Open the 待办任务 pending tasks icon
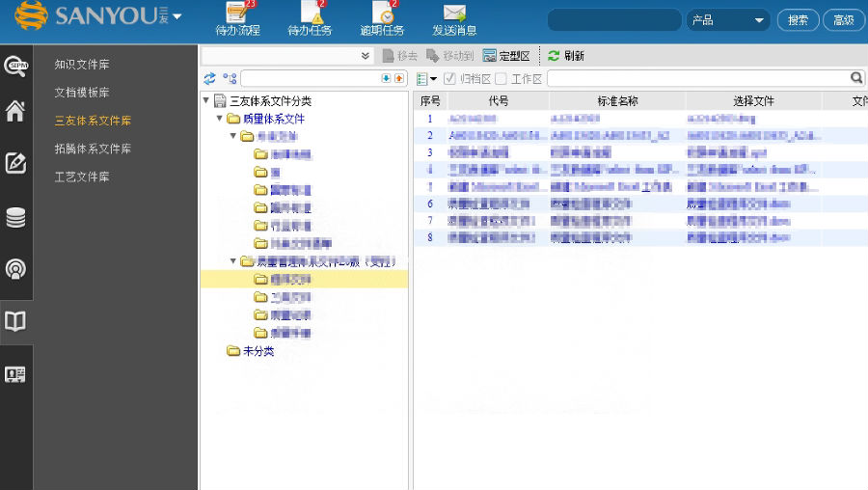This screenshot has height=490, width=868. (310, 19)
